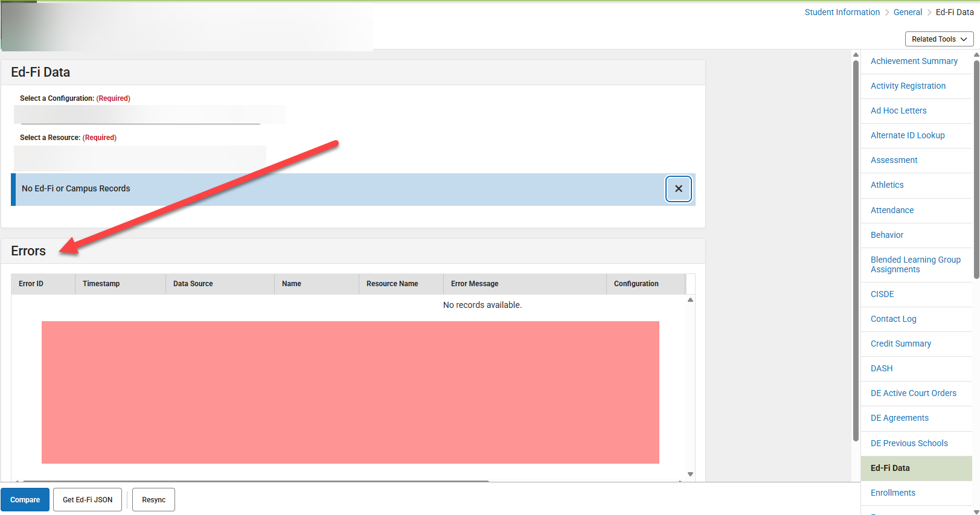
Task: Sort by Data Source column header
Action: click(x=220, y=284)
